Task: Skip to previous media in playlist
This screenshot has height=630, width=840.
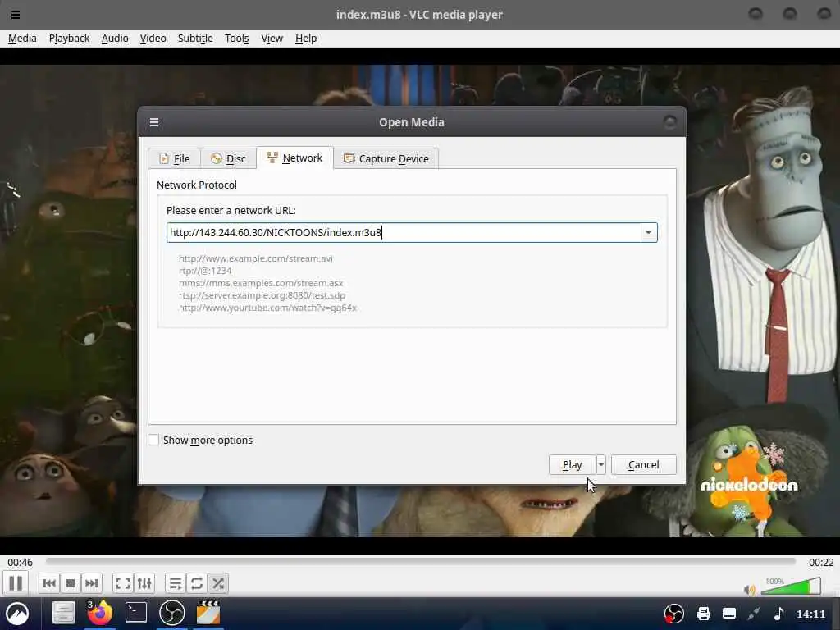Action: pyautogui.click(x=48, y=583)
